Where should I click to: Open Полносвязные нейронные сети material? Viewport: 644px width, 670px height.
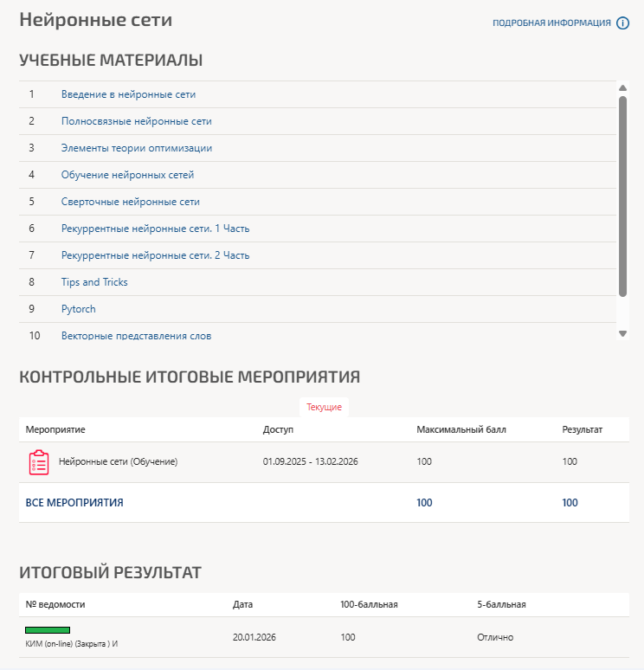pos(136,121)
